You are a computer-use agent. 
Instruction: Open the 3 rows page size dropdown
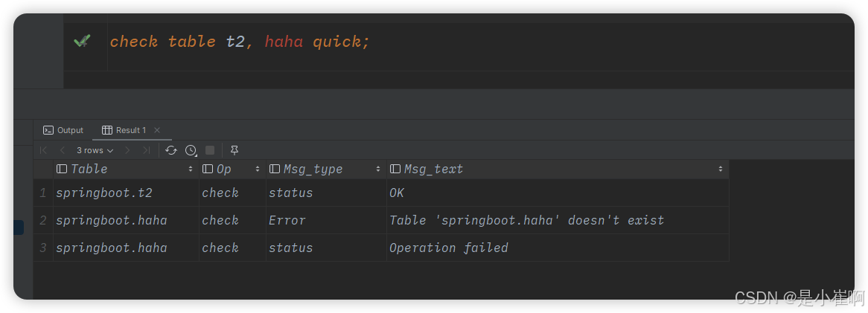point(95,150)
